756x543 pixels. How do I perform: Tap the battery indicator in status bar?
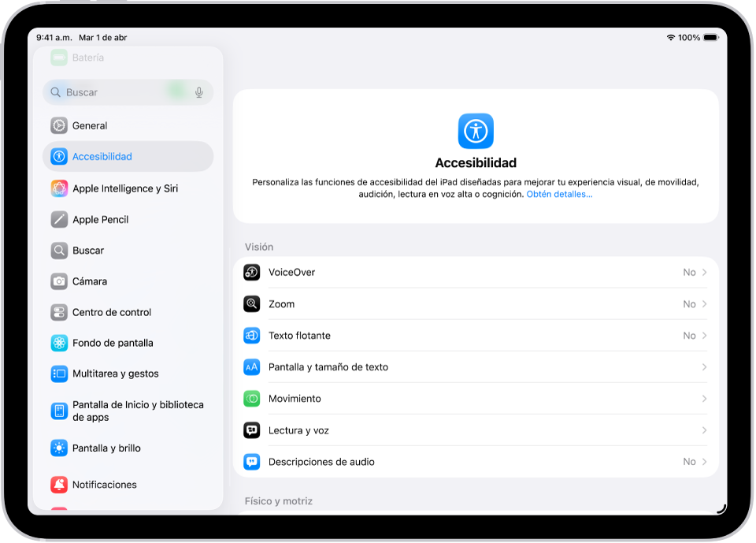711,36
